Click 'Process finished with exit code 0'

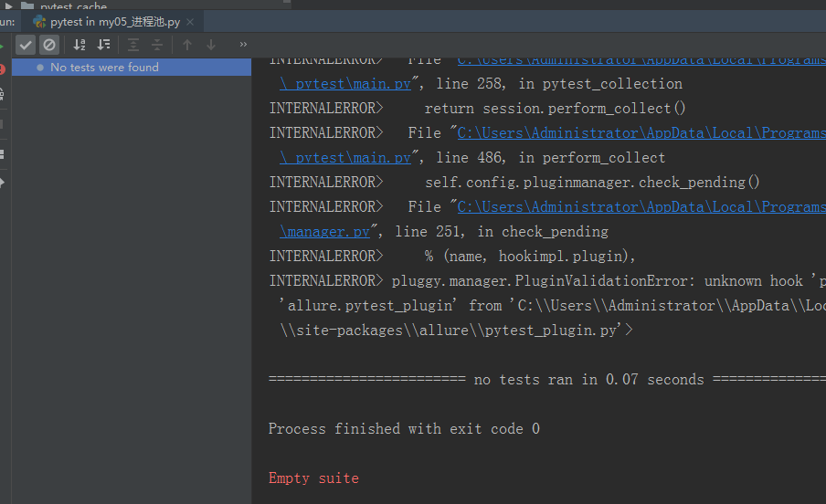pos(404,429)
